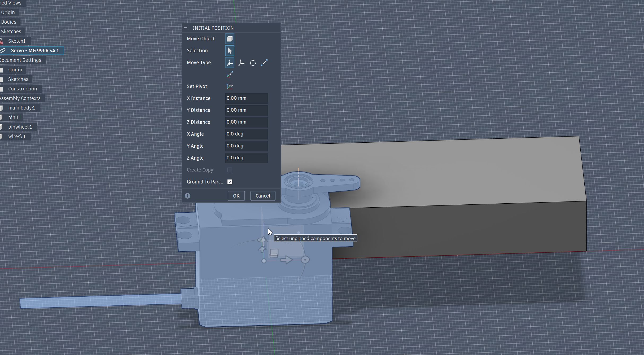Click OK to confirm the position
The height and width of the screenshot is (355, 644).
[x=236, y=196]
